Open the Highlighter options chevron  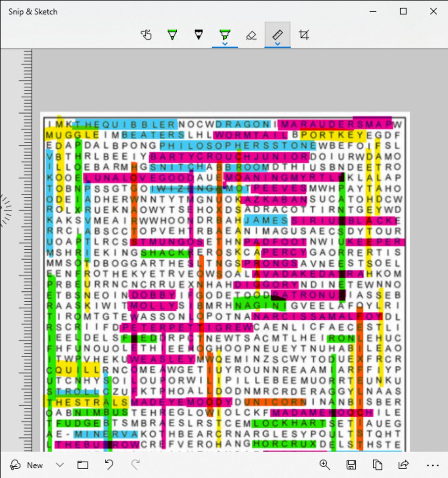(225, 44)
